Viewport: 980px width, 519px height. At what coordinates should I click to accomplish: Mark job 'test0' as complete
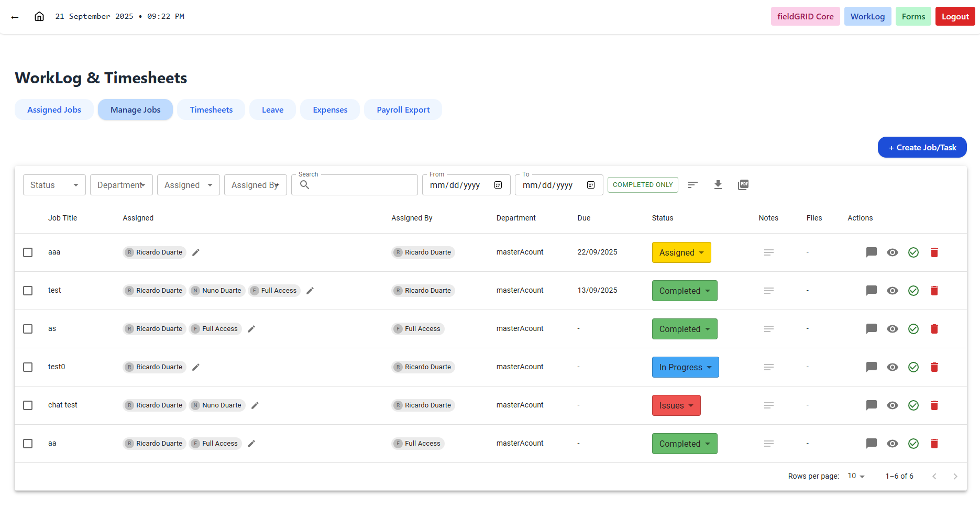click(913, 367)
